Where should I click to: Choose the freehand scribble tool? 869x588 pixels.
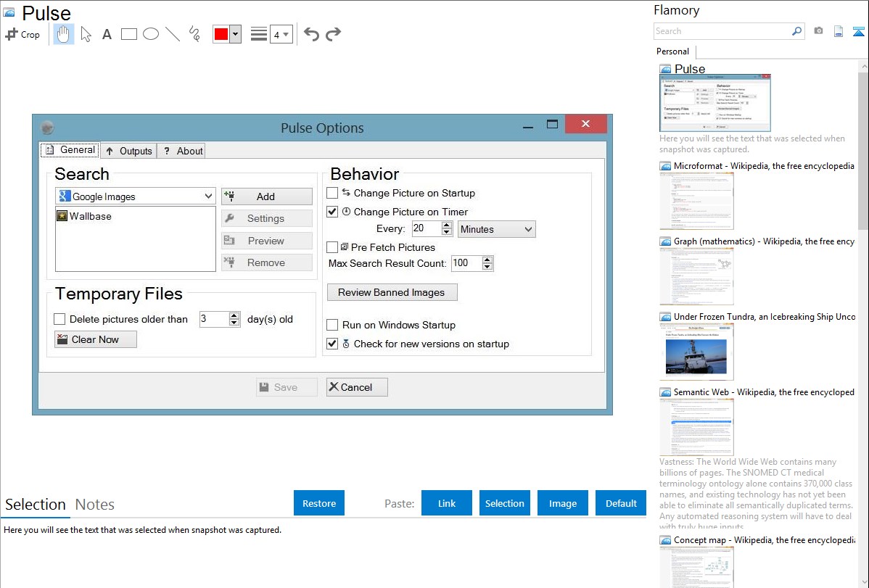194,34
